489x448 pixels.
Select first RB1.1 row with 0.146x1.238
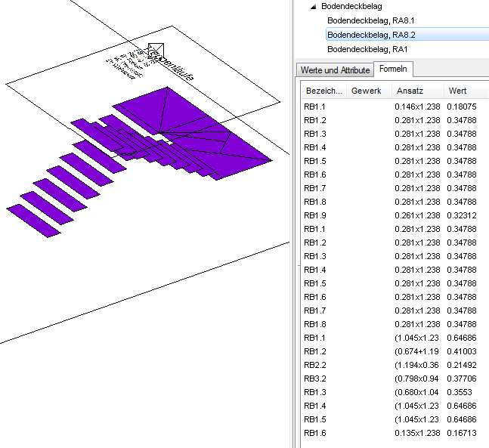(x=395, y=107)
